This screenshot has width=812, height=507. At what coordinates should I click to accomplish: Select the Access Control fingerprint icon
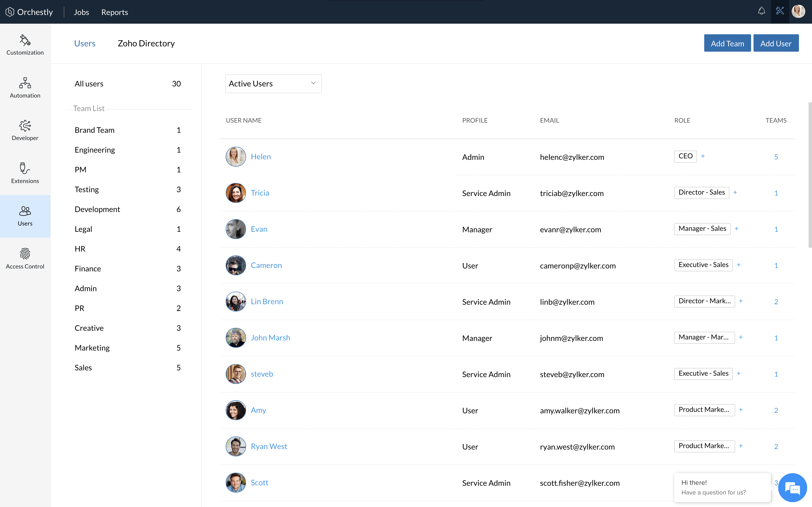coord(25,254)
